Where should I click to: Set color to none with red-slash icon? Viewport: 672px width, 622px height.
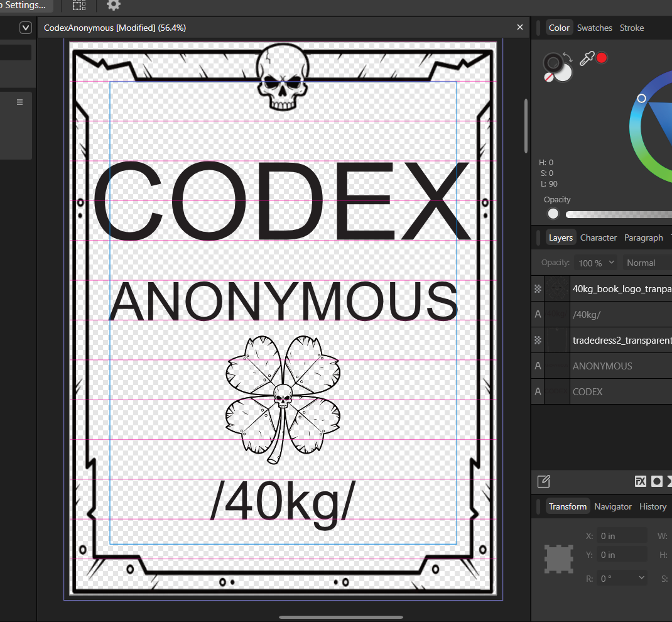tap(548, 77)
